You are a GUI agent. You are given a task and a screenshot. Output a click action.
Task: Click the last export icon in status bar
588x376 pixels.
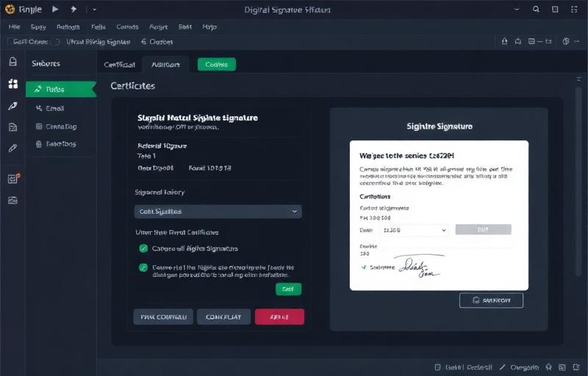(576, 367)
